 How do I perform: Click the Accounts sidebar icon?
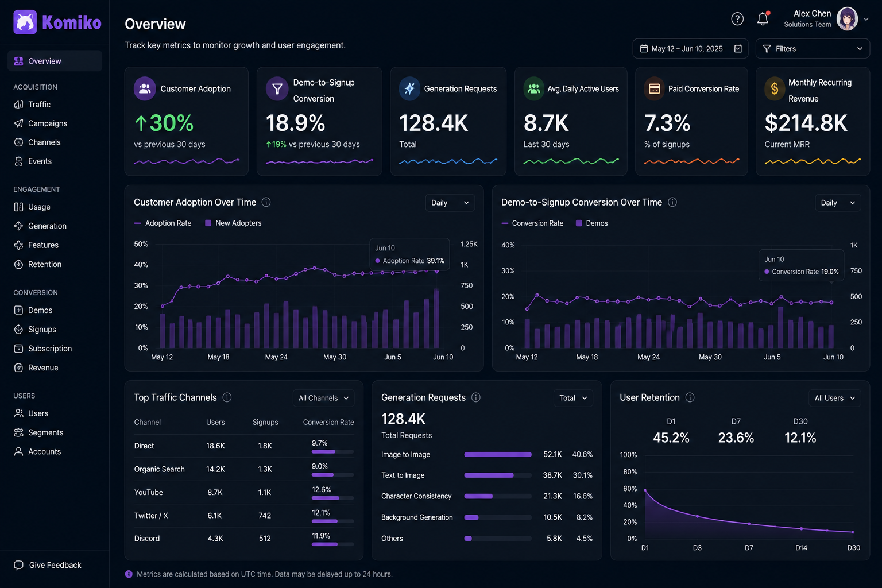(18, 451)
